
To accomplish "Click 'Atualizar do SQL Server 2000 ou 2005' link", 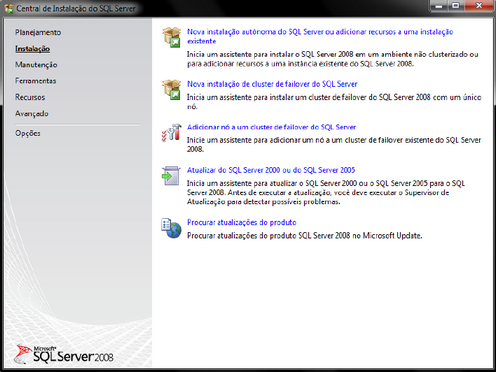I will point(271,170).
